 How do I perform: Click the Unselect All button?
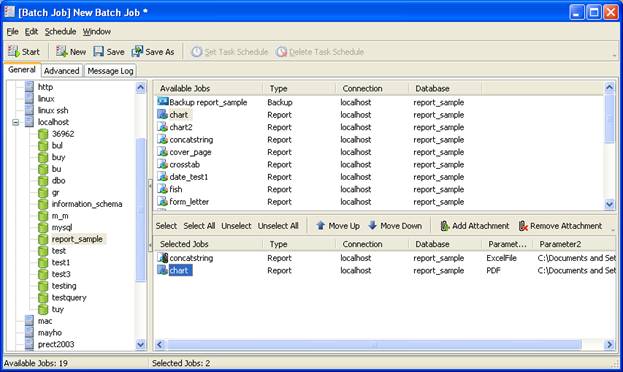tap(278, 226)
